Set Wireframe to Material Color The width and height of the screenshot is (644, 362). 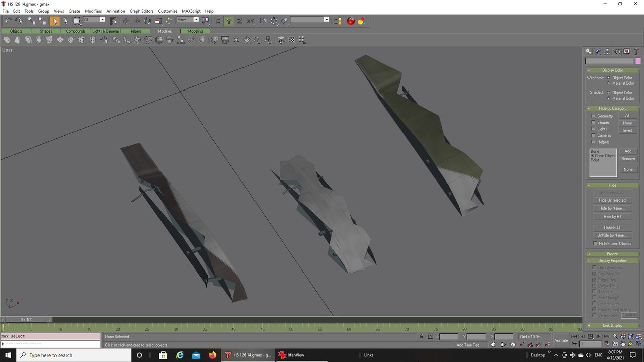pyautogui.click(x=609, y=83)
